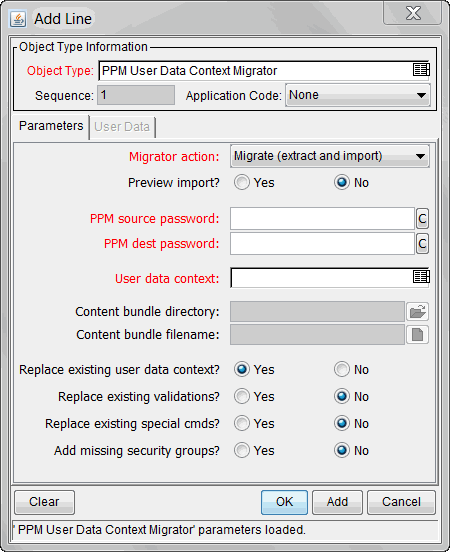Click the OK button
The width and height of the screenshot is (450, 552).
point(285,502)
